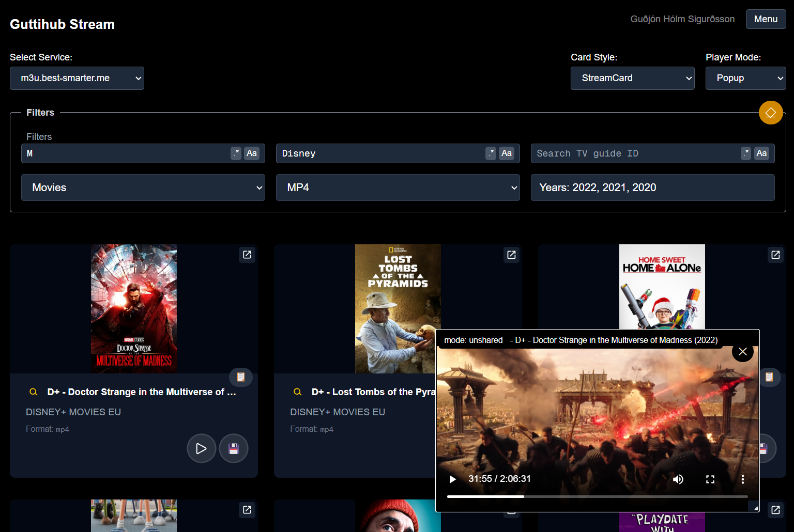
Task: Open the Card Style dropdown
Action: pos(633,78)
